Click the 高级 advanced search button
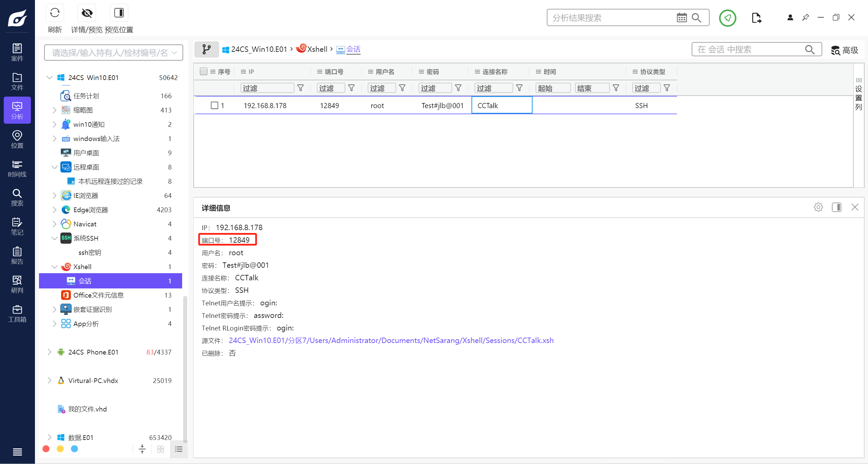Viewport: 868px width, 464px height. [844, 50]
